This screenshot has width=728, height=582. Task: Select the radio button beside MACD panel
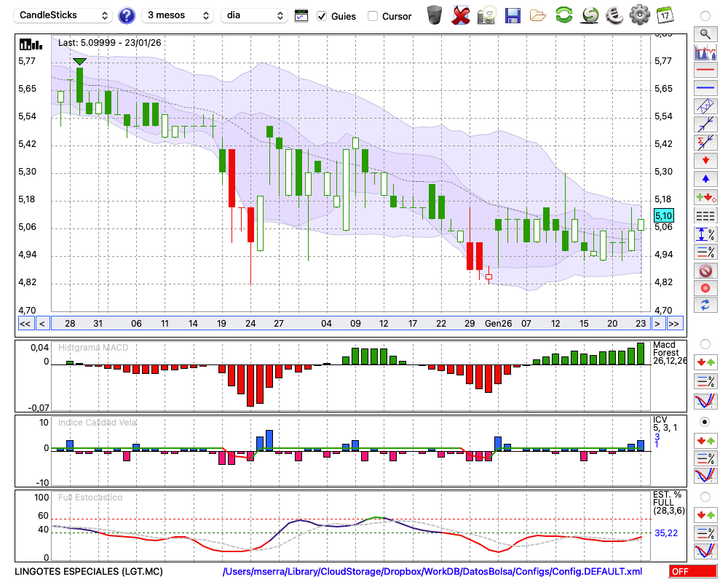(705, 344)
